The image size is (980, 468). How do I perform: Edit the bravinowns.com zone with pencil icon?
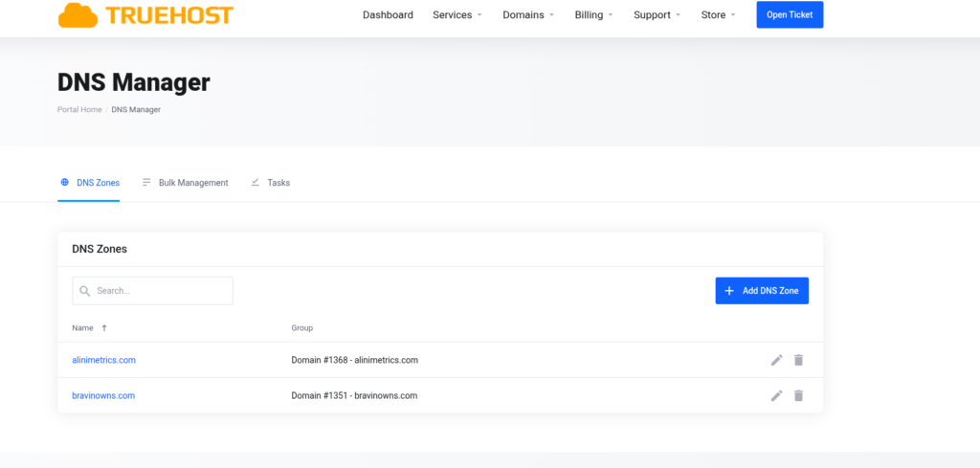tap(776, 395)
